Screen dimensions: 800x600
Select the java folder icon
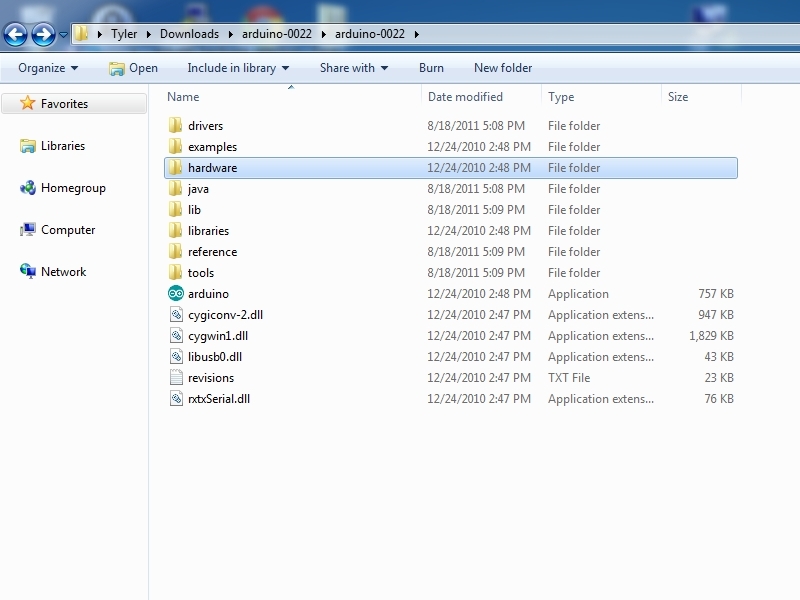pos(175,188)
